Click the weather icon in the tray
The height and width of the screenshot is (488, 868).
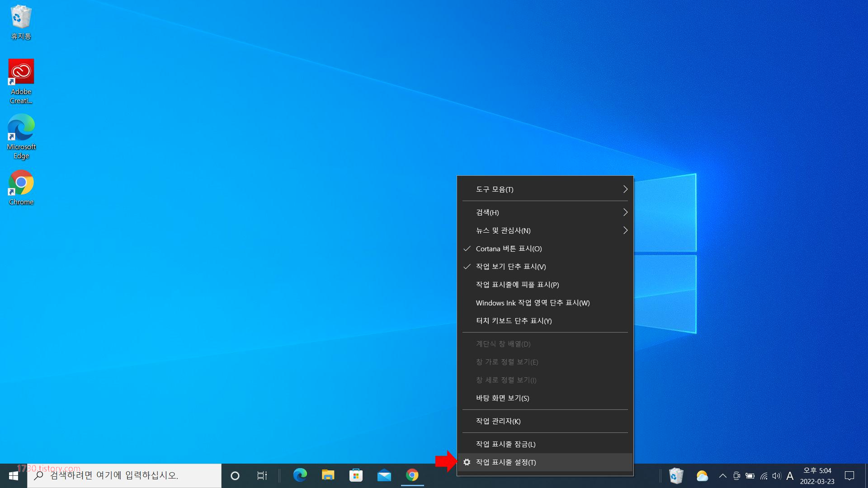(702, 476)
